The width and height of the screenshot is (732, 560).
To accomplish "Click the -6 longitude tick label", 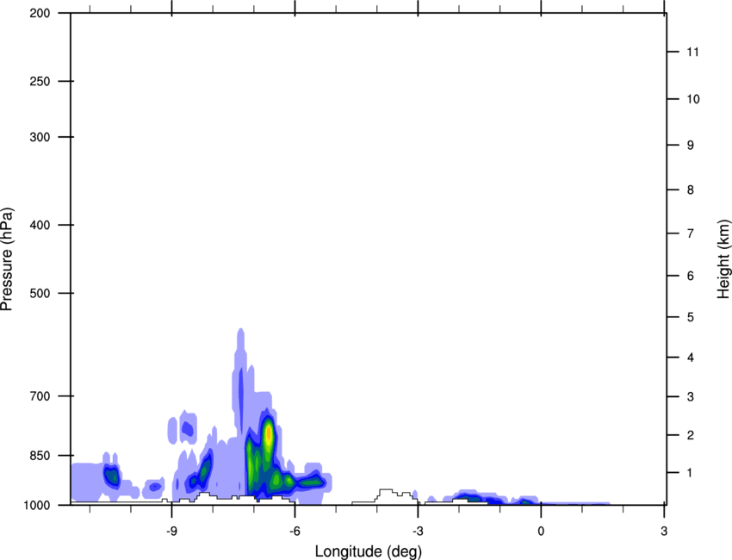I will (295, 532).
